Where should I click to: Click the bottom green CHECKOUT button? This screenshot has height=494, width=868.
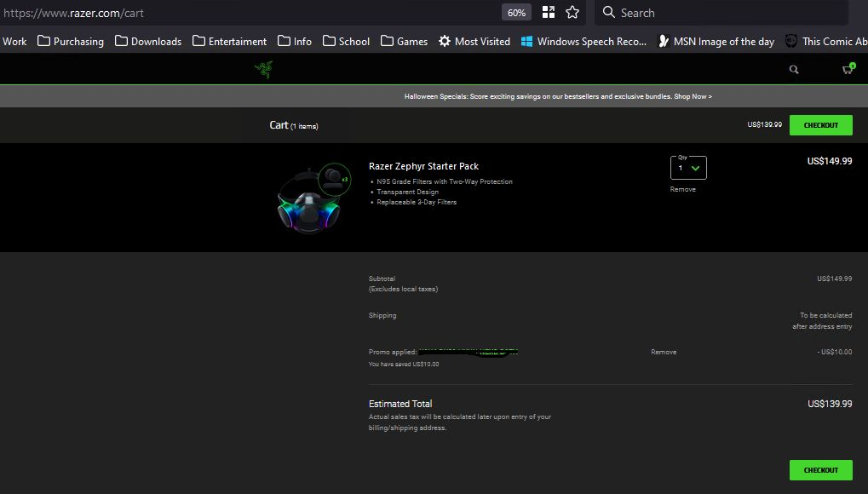820,470
